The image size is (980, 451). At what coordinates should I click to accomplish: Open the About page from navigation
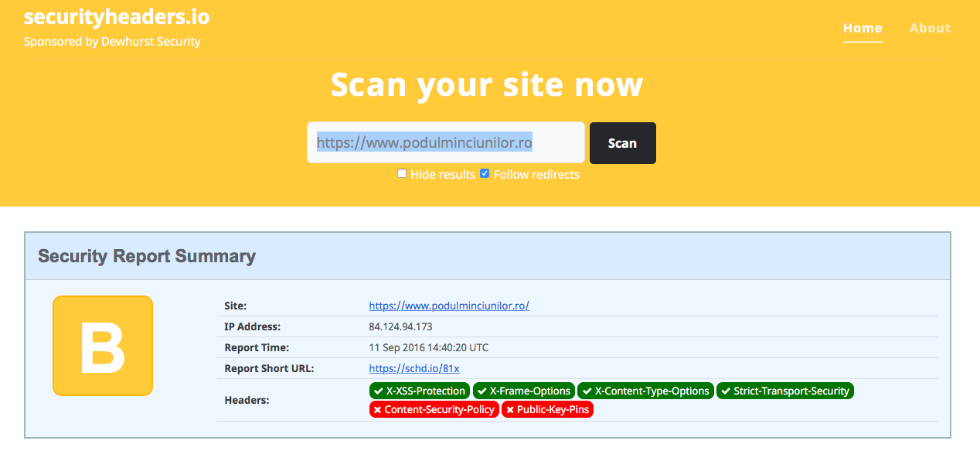click(x=930, y=28)
